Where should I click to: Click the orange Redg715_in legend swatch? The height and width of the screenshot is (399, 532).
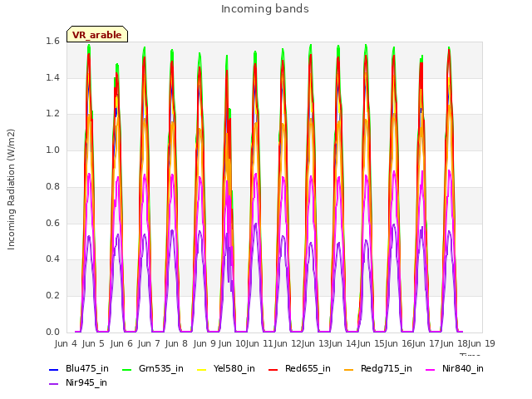coord(348,369)
